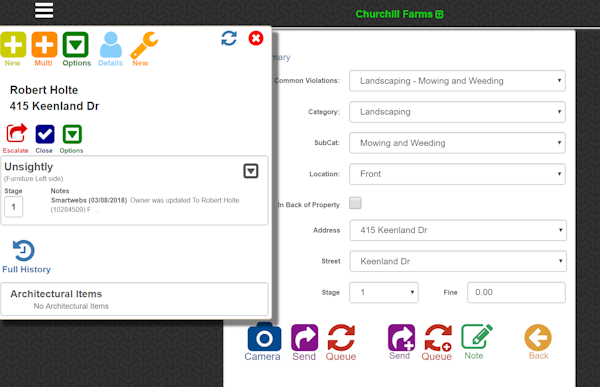The height and width of the screenshot is (387, 600).
Task: Toggle the In Back of Property checkbox
Action: click(x=355, y=203)
